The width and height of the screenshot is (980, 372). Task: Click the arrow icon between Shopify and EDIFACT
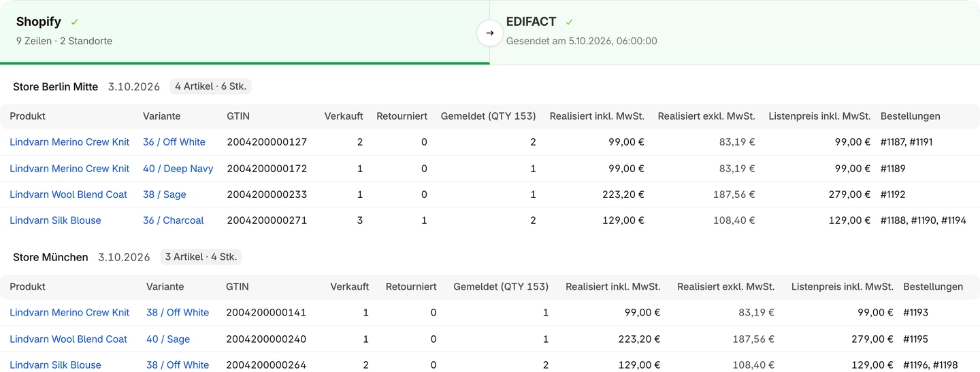pyautogui.click(x=490, y=33)
